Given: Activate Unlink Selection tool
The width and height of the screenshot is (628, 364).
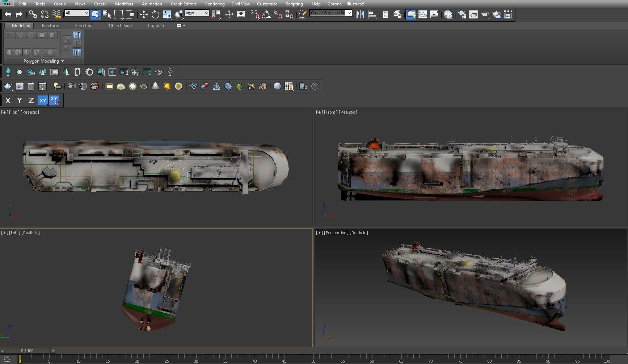Looking at the screenshot, I should coord(45,14).
